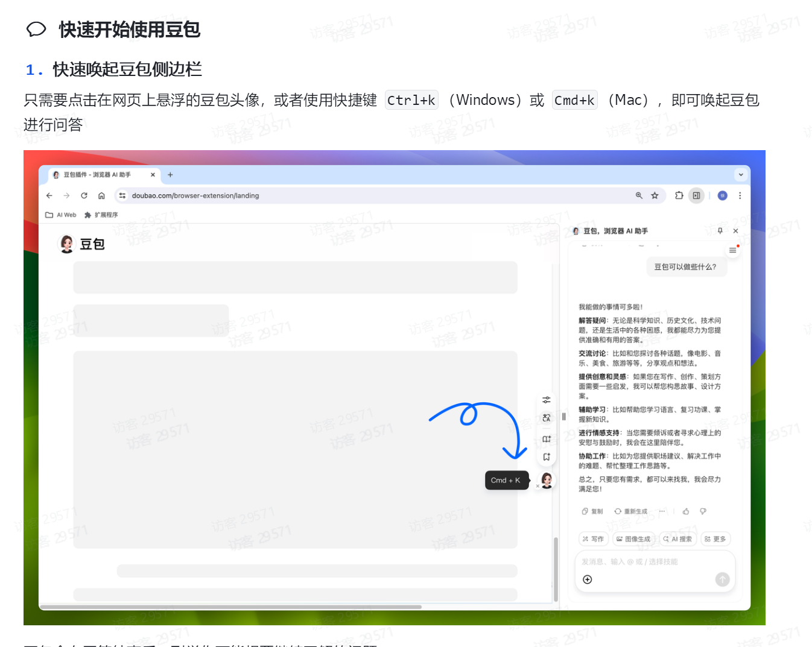
Task: Like the answer with thumbs up
Action: pos(686,511)
